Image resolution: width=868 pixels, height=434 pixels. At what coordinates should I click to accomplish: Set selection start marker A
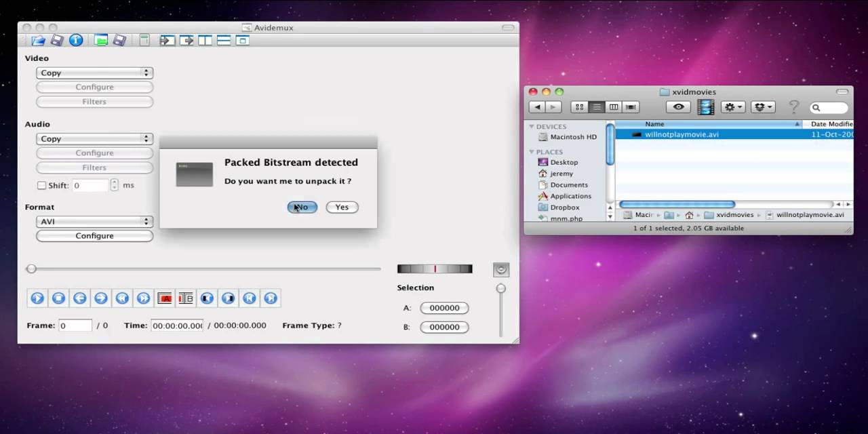pos(165,298)
